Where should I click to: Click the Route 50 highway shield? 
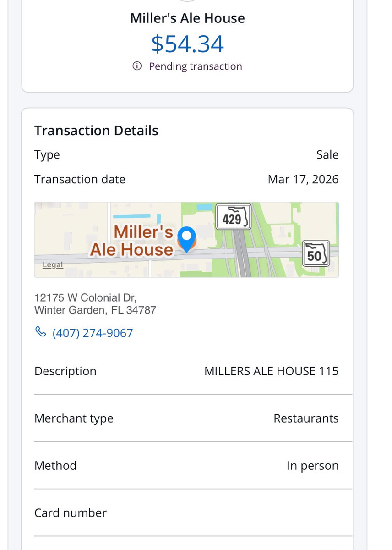point(316,253)
